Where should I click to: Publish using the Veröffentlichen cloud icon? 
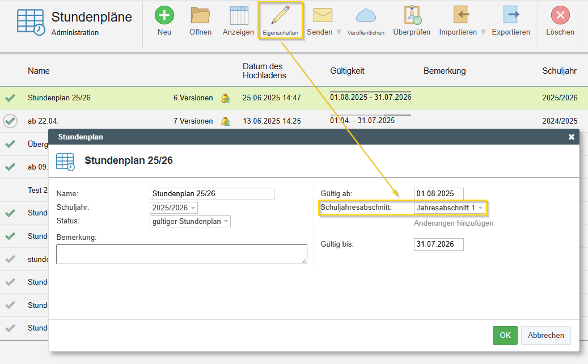[x=366, y=15]
